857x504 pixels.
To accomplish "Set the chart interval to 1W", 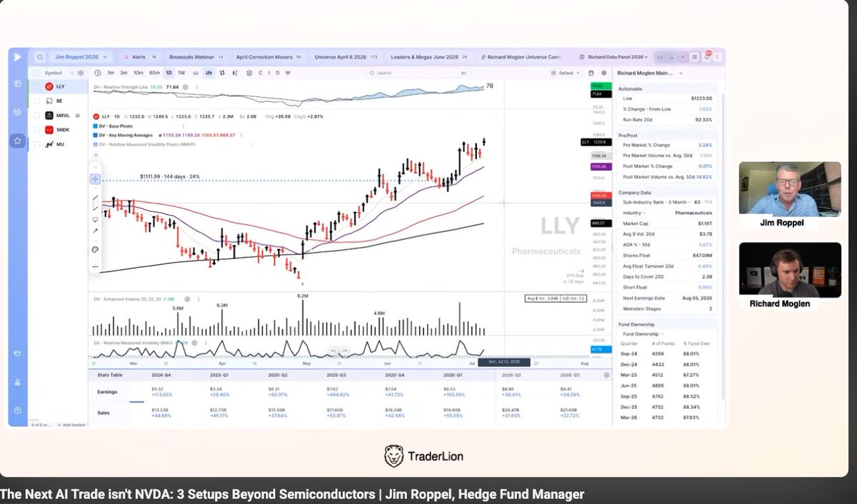I will click(181, 73).
